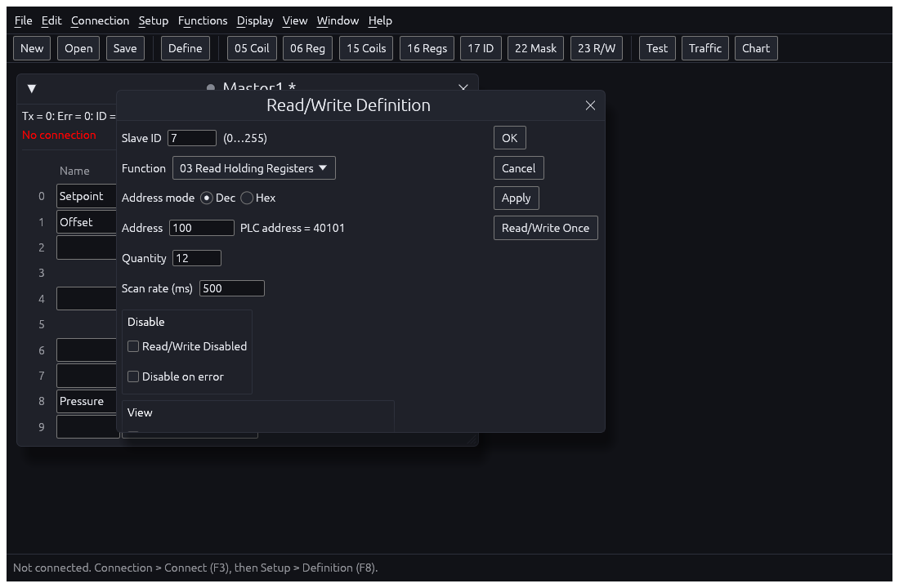This screenshot has width=899, height=588.
Task: Open the View menu
Action: pyautogui.click(x=295, y=20)
